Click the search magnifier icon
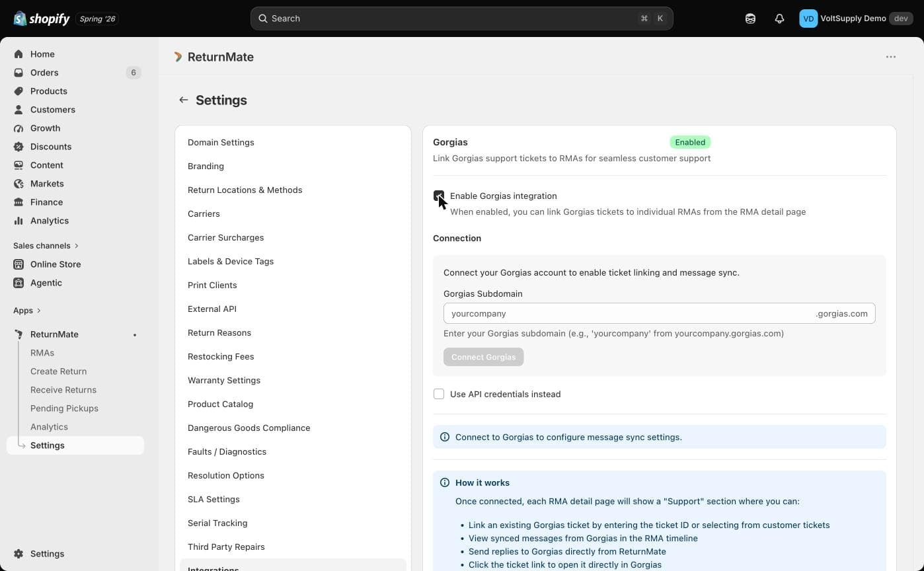The width and height of the screenshot is (924, 571). pos(263,19)
